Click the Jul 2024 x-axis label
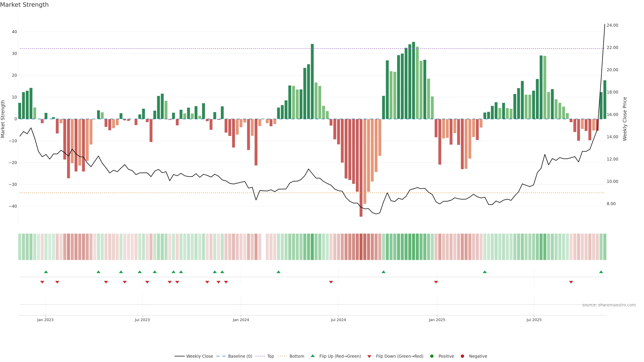The image size is (644, 362). pyautogui.click(x=338, y=320)
